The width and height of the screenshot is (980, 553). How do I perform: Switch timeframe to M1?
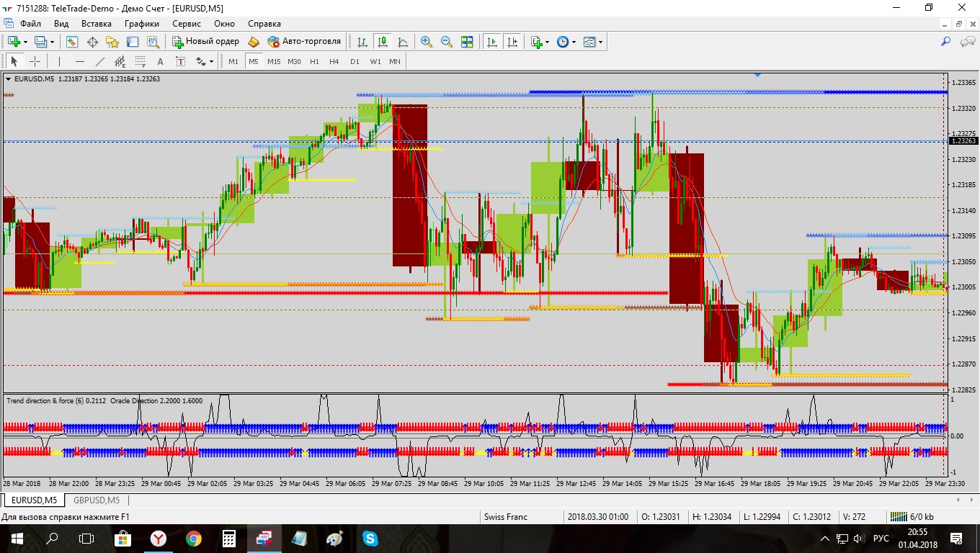pyautogui.click(x=233, y=61)
